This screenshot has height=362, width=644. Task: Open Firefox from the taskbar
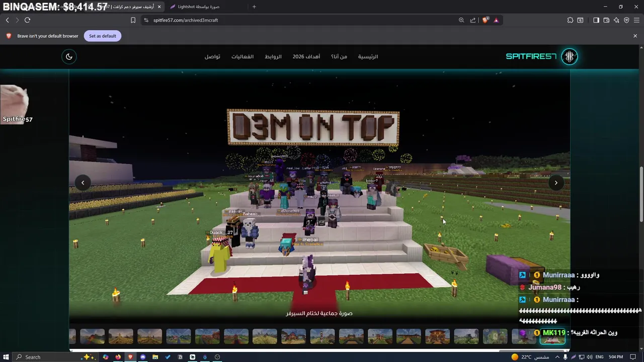(118, 357)
